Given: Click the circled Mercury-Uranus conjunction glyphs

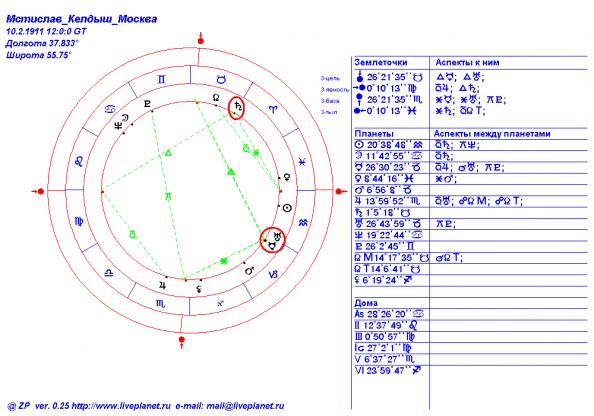Looking at the screenshot, I should 272,240.
